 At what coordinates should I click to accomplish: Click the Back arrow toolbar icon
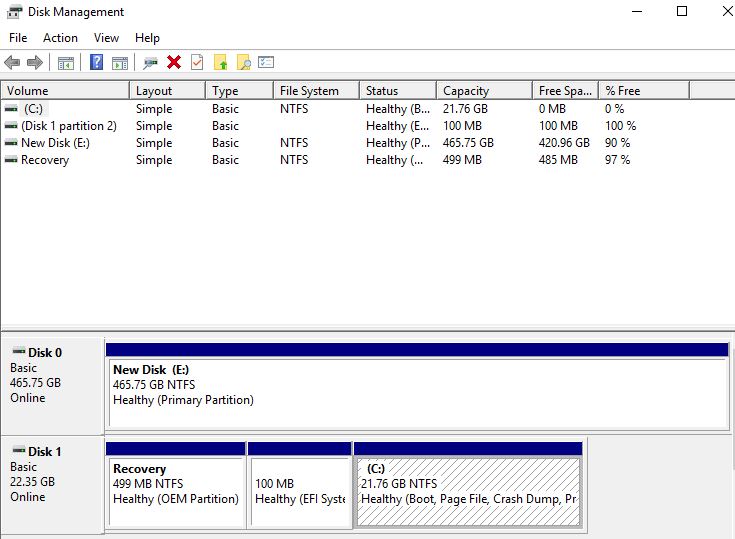coord(12,62)
